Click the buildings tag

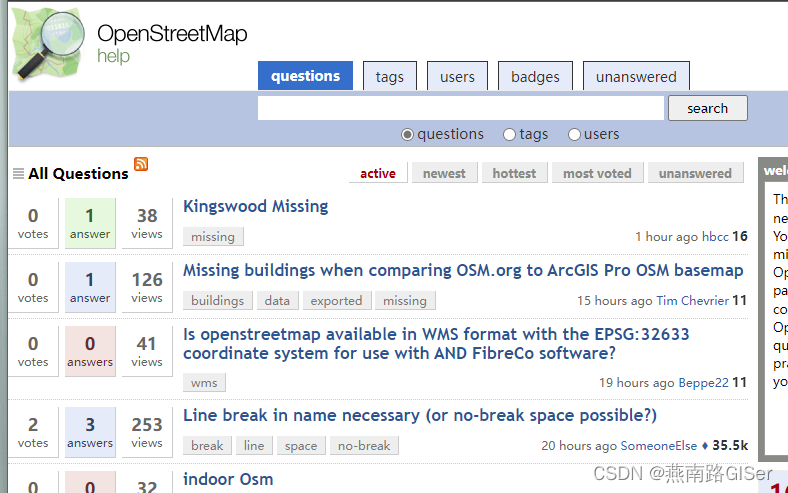(218, 301)
